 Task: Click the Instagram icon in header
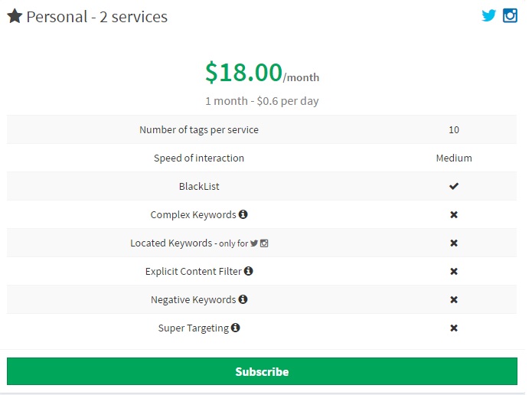pyautogui.click(x=510, y=15)
